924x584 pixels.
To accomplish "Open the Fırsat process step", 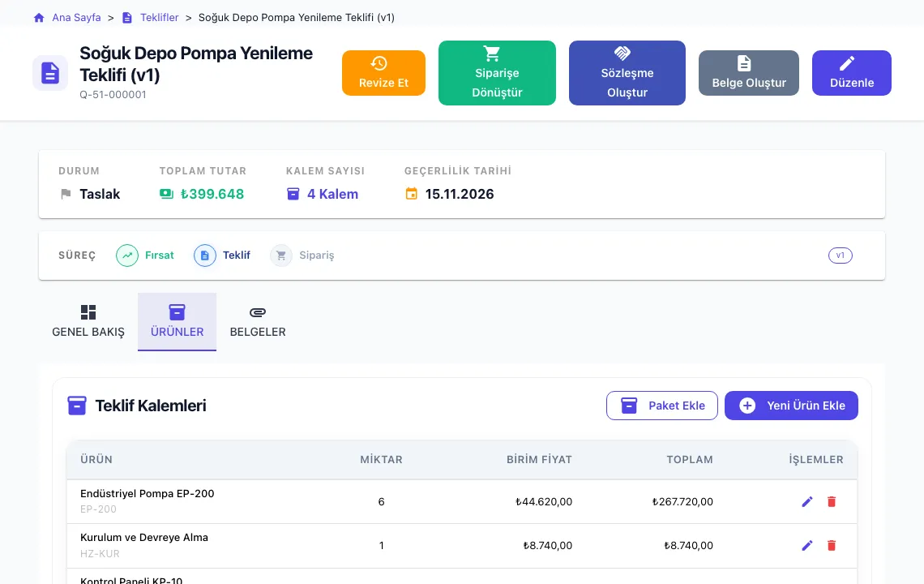I will [159, 255].
